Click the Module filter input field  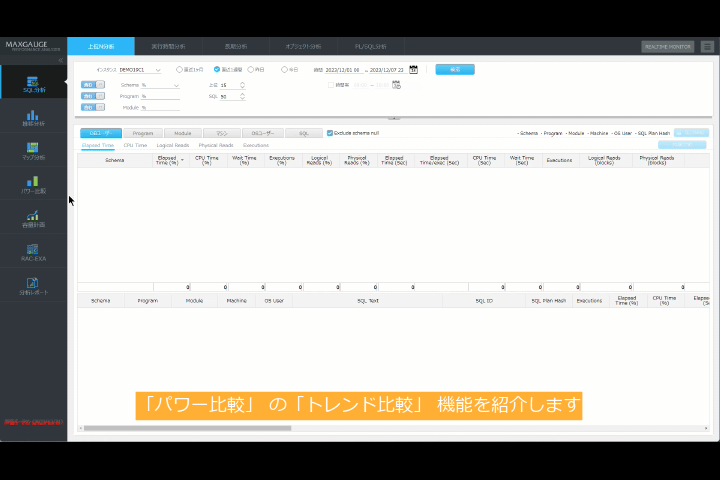click(x=160, y=107)
